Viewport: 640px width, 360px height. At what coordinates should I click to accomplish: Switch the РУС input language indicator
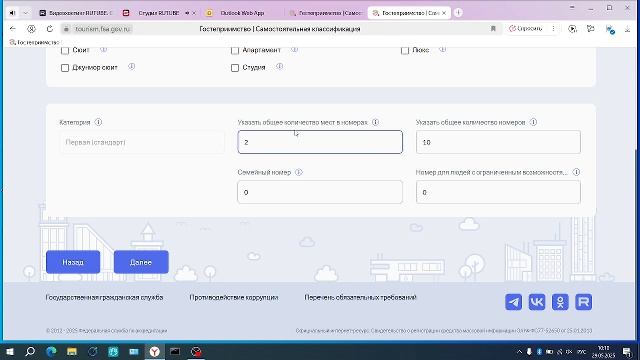(582, 351)
